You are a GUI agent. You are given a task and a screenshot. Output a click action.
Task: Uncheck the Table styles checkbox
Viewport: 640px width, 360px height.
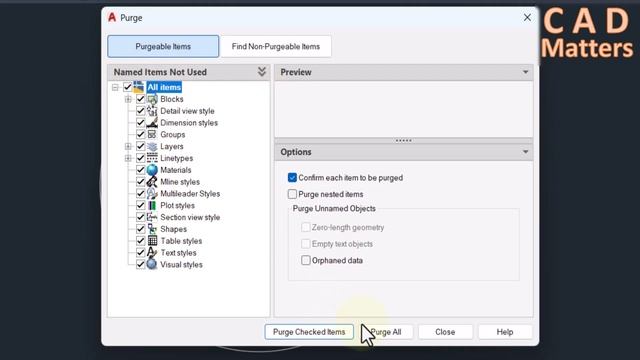[x=140, y=241]
